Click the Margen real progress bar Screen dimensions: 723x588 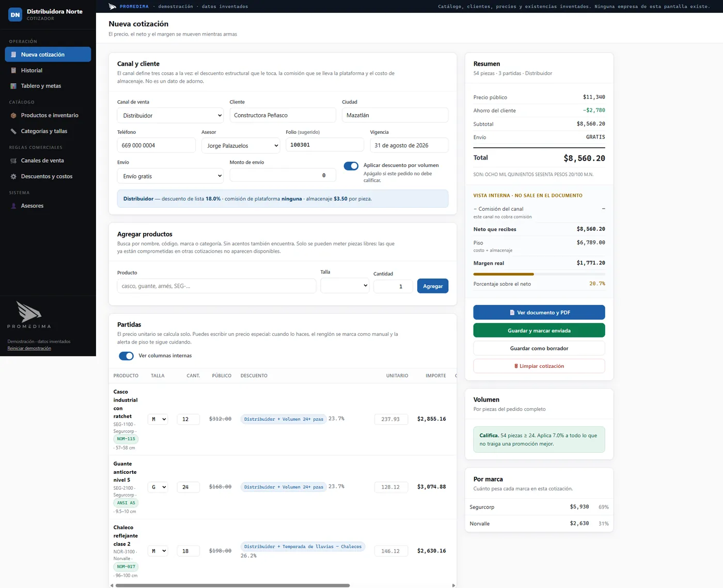[539, 274]
